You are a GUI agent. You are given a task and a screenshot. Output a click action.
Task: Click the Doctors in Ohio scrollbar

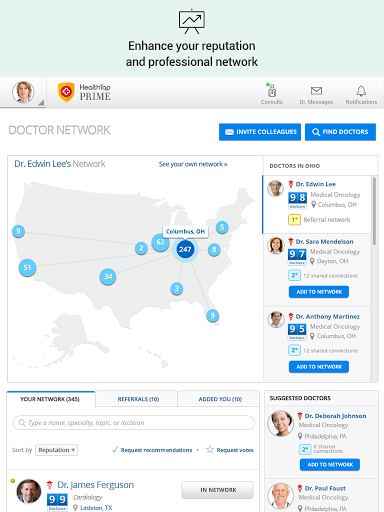[374, 211]
